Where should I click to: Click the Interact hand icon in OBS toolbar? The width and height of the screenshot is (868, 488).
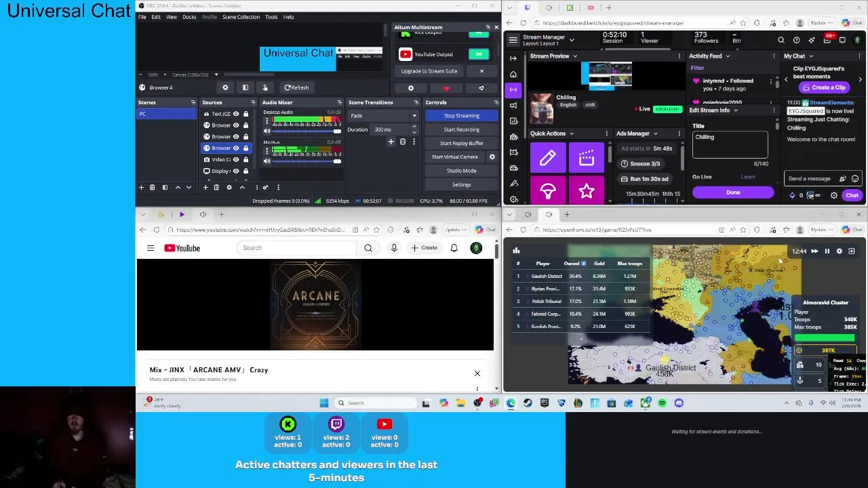(265, 87)
